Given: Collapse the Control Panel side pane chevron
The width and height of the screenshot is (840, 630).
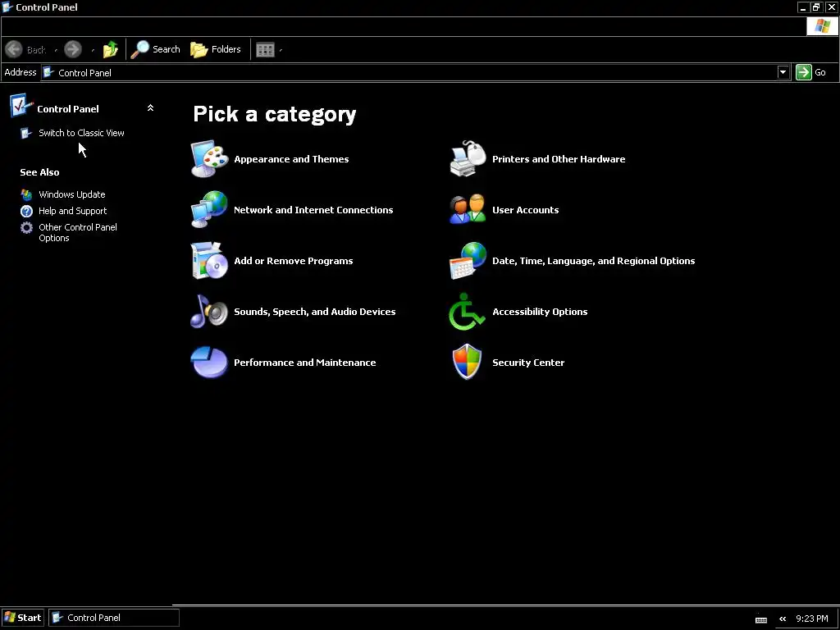Looking at the screenshot, I should (x=151, y=108).
